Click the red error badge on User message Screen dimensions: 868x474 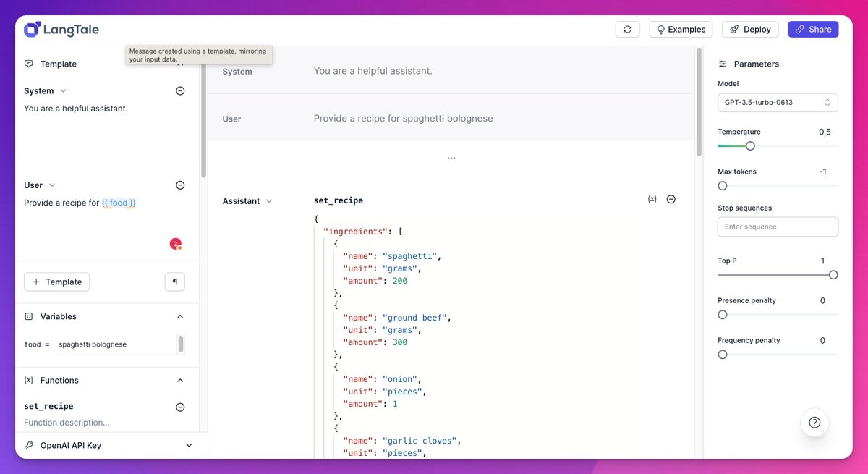pyautogui.click(x=176, y=244)
